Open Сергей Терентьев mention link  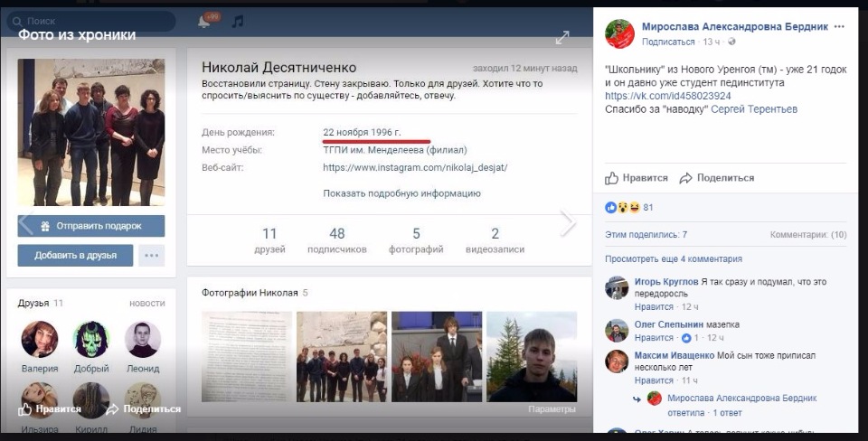pos(754,109)
